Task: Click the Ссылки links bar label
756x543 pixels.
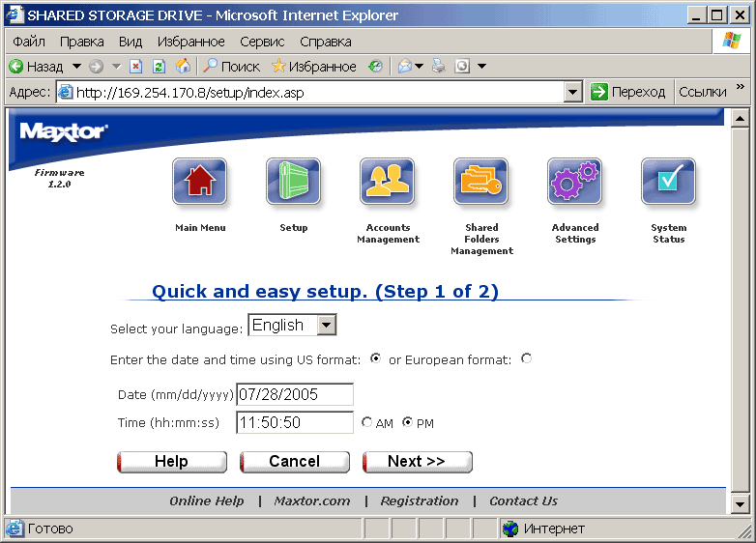Action: (x=703, y=92)
